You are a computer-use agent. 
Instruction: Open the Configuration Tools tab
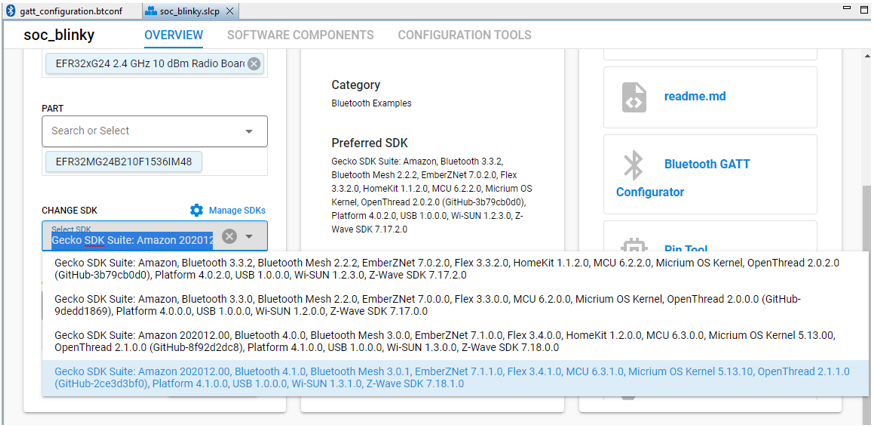[x=464, y=35]
